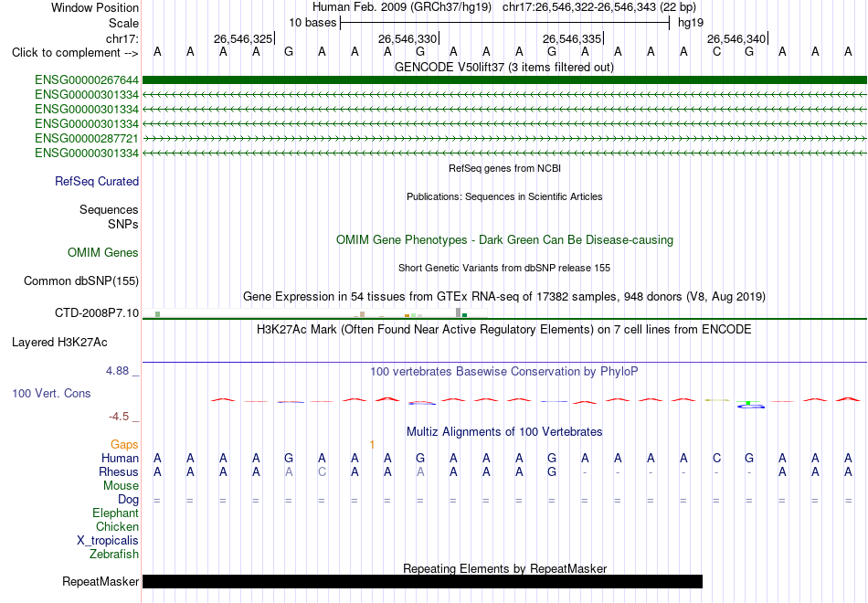Click the Elephant alignment row label

coord(116,513)
